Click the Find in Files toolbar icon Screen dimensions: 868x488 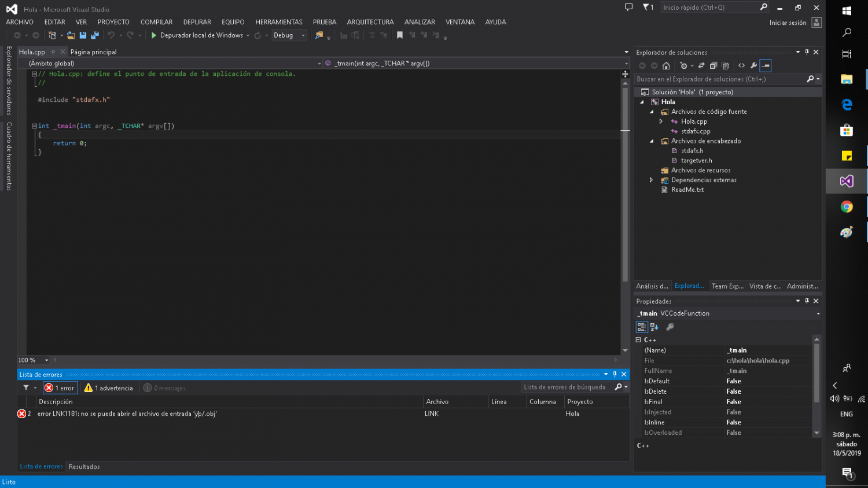pos(319,35)
